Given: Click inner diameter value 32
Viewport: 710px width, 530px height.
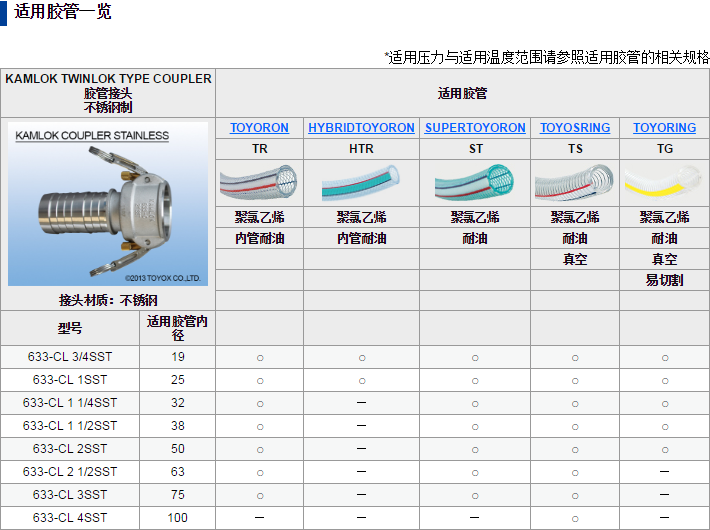Looking at the screenshot, I should pyautogui.click(x=178, y=403).
